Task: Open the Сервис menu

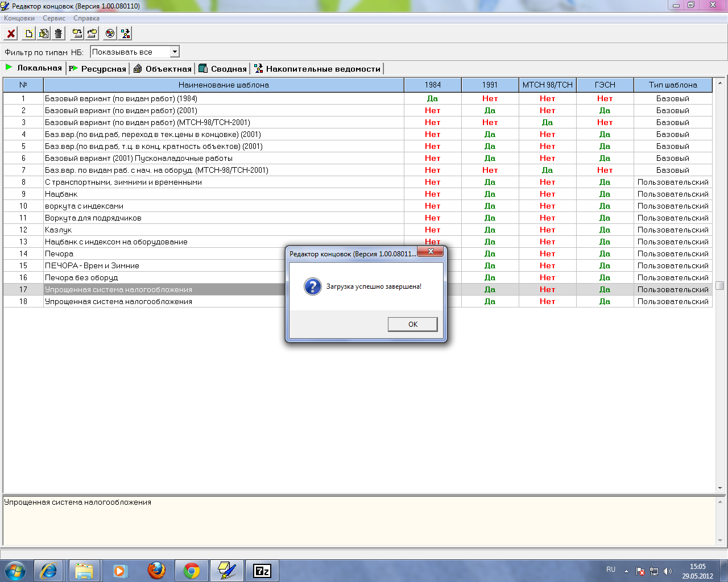Action: pyautogui.click(x=54, y=18)
